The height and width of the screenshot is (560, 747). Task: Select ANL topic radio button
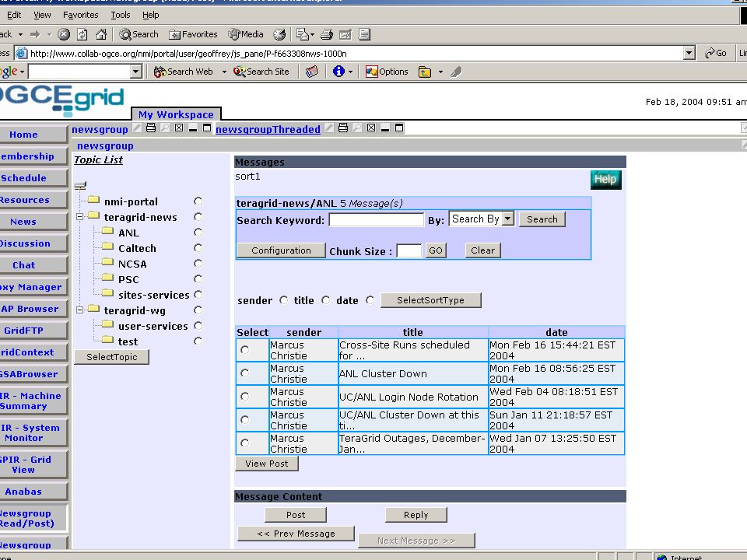tap(198, 233)
